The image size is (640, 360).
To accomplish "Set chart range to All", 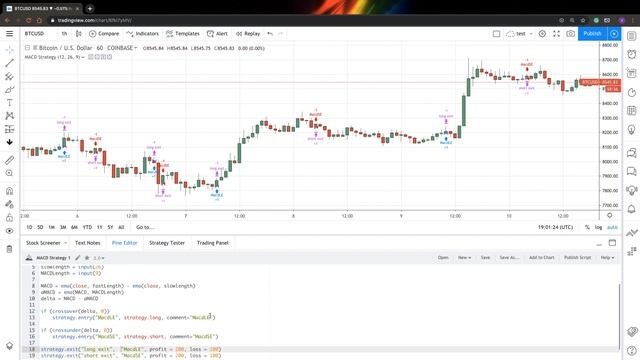I will 121,227.
